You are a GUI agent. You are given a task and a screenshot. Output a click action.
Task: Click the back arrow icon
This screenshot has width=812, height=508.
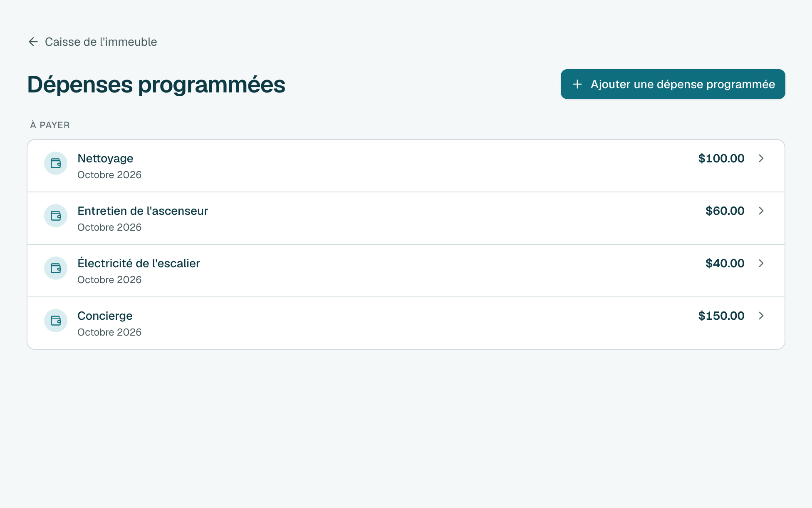pyautogui.click(x=33, y=42)
